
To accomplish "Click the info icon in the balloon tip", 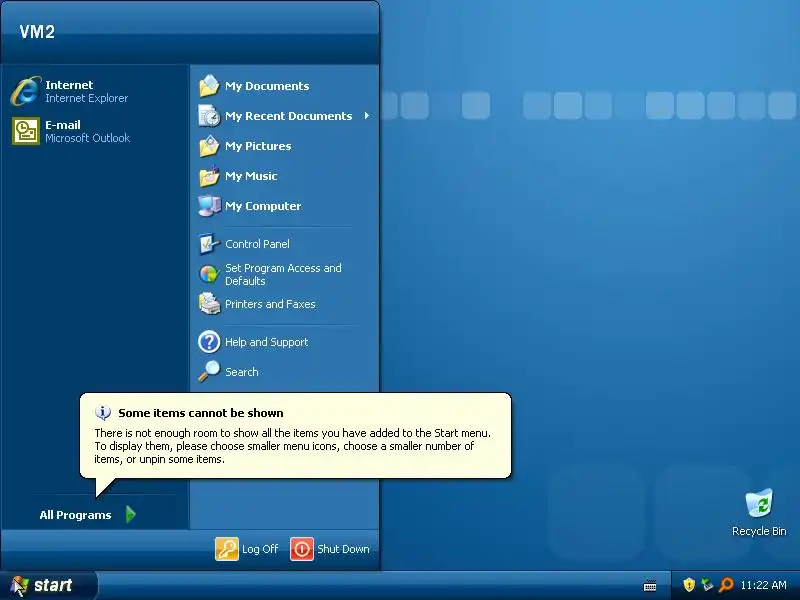I will point(103,412).
